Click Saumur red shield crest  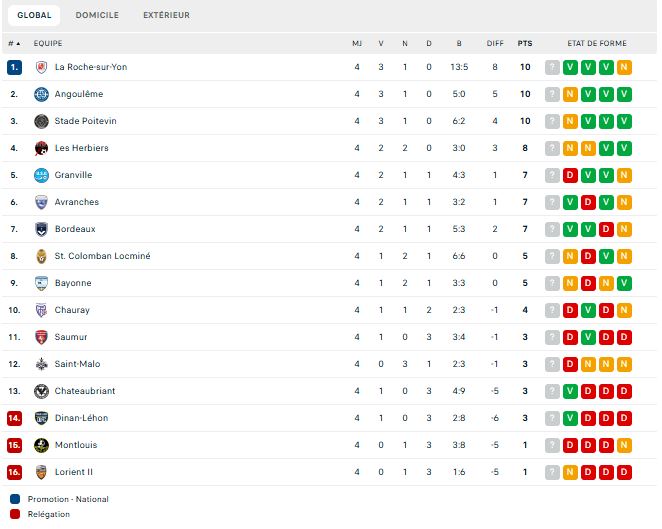(x=41, y=337)
